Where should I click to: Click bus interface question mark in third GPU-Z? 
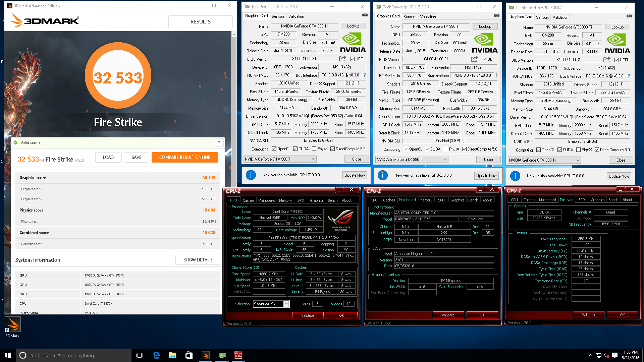tap(629, 76)
